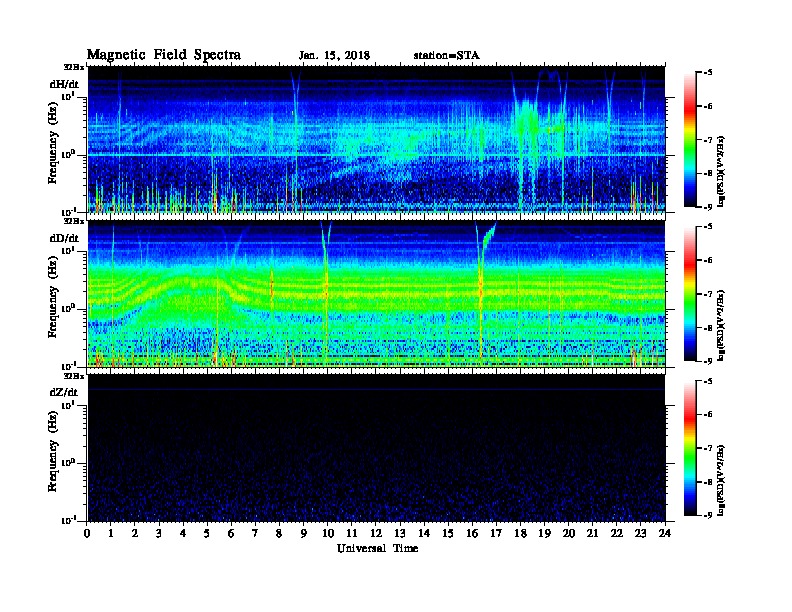The height and width of the screenshot is (612, 792).
Task: Click the -6 tick on dD/dt color bar
Action: click(x=708, y=260)
